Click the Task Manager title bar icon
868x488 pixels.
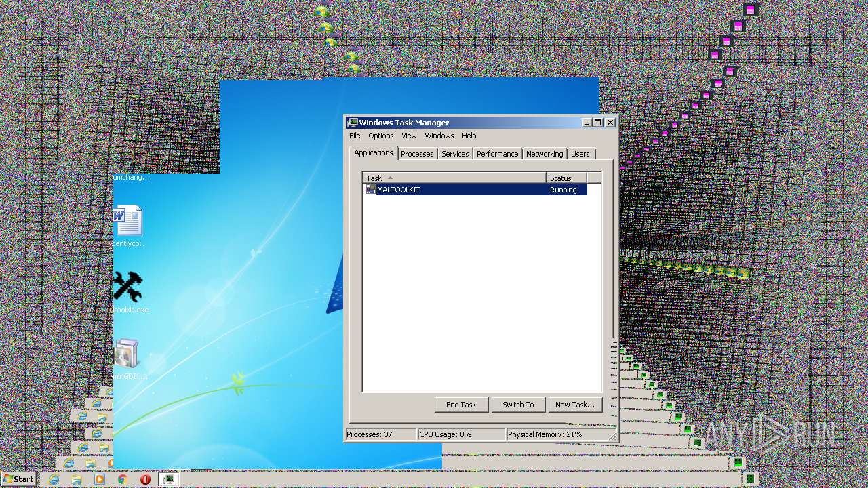[353, 123]
